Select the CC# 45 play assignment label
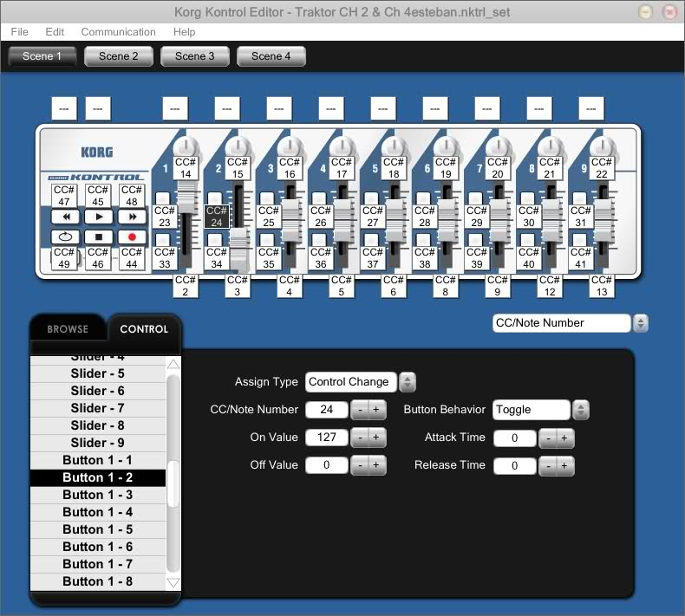 (x=98, y=196)
